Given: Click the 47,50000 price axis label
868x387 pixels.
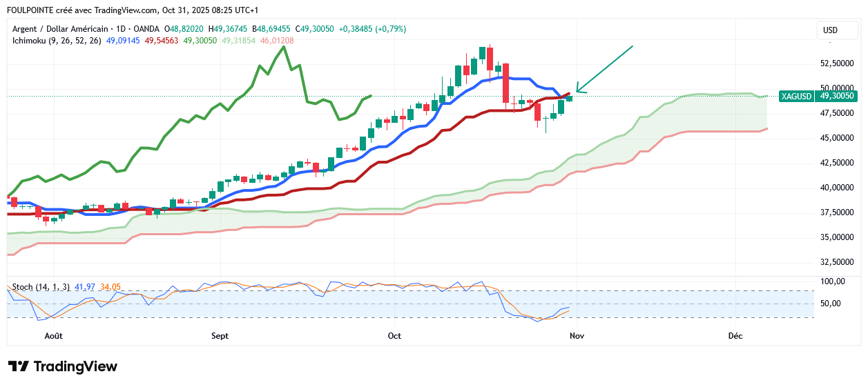Looking at the screenshot, I should (836, 113).
